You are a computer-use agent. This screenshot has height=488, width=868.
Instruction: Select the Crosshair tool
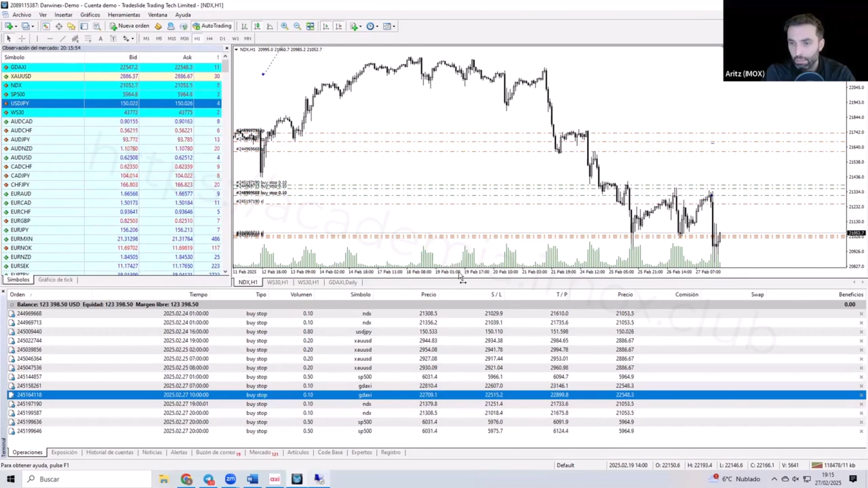coord(22,38)
